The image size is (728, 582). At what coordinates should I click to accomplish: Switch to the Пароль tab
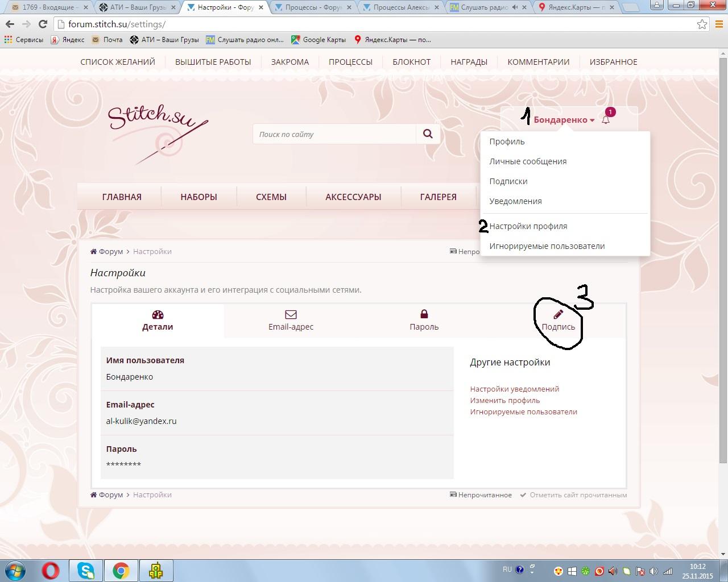424,321
